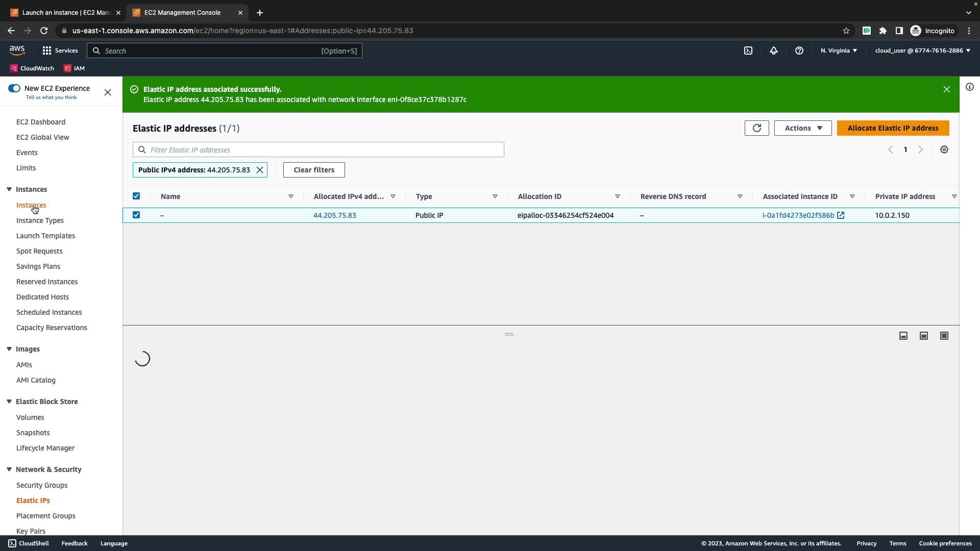Viewport: 980px width, 551px height.
Task: Click the help question mark icon
Action: click(x=799, y=51)
